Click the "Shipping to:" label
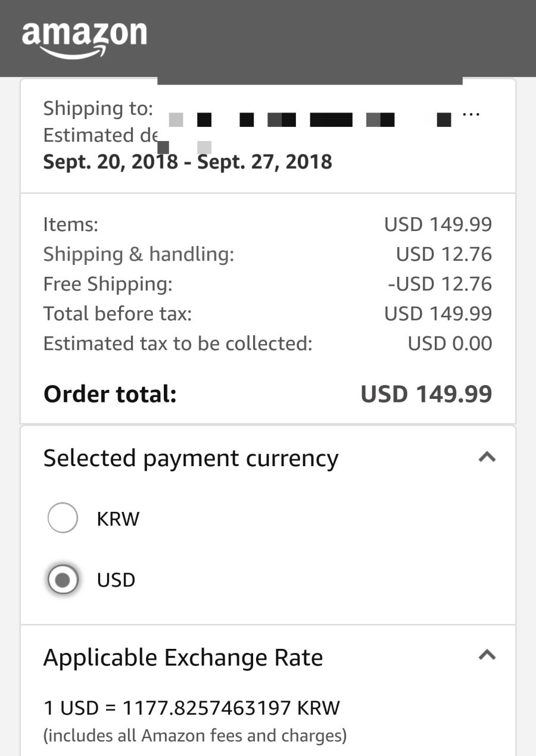The width and height of the screenshot is (536, 756). pos(98,108)
